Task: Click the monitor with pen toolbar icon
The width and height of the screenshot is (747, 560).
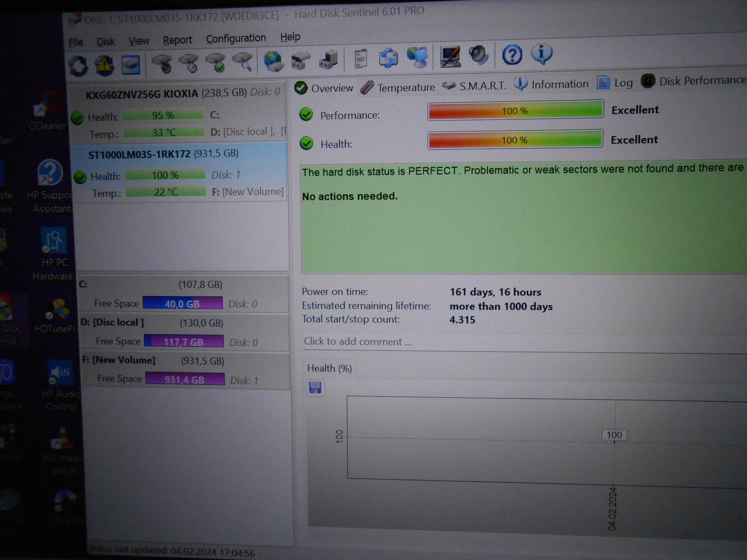Action: coord(450,57)
